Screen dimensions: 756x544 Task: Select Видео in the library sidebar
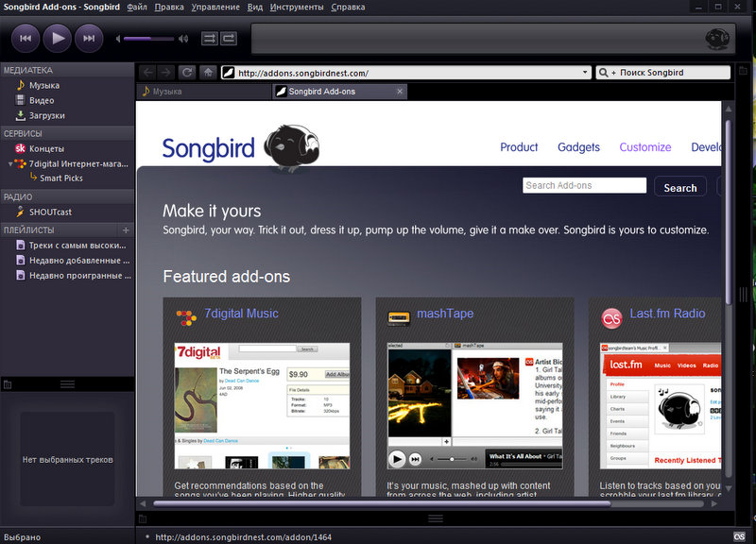(x=42, y=100)
